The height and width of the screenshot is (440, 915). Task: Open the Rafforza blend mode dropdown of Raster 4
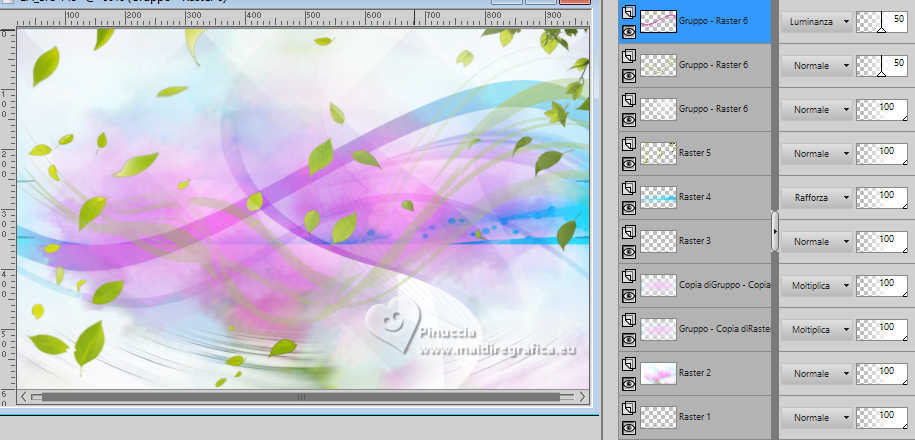point(817,197)
